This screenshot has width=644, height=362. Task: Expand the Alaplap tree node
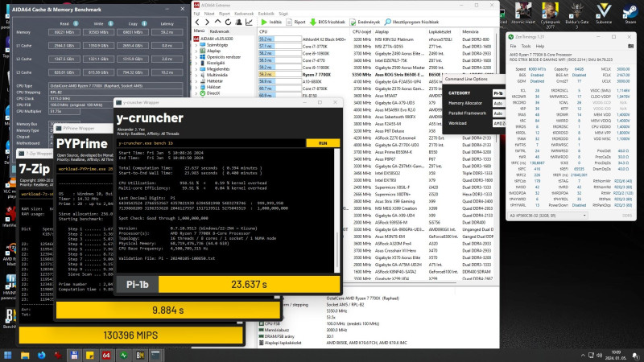(x=196, y=51)
